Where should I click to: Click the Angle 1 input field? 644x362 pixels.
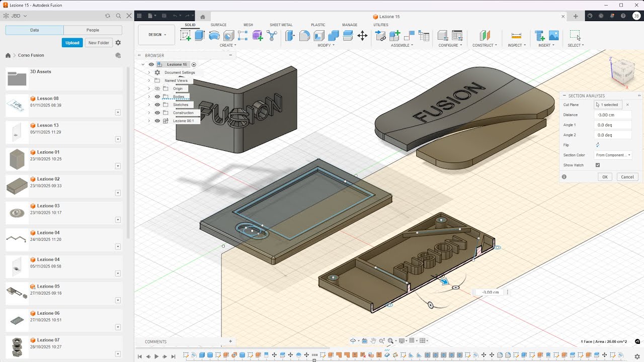click(x=613, y=125)
